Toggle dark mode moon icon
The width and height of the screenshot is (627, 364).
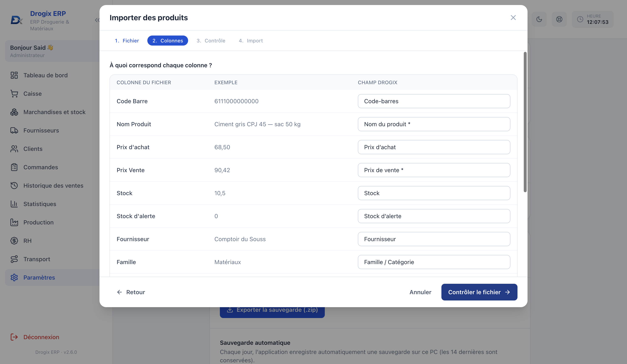539,19
